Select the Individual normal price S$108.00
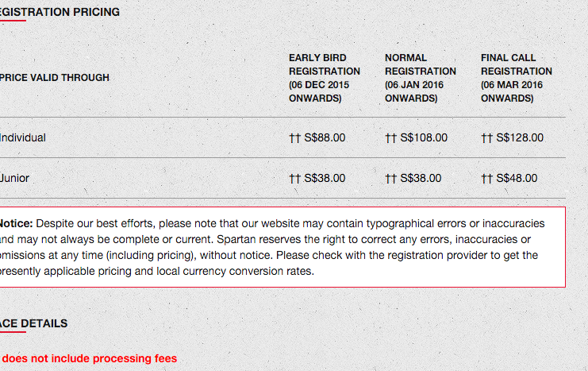588x371 pixels. coord(424,138)
